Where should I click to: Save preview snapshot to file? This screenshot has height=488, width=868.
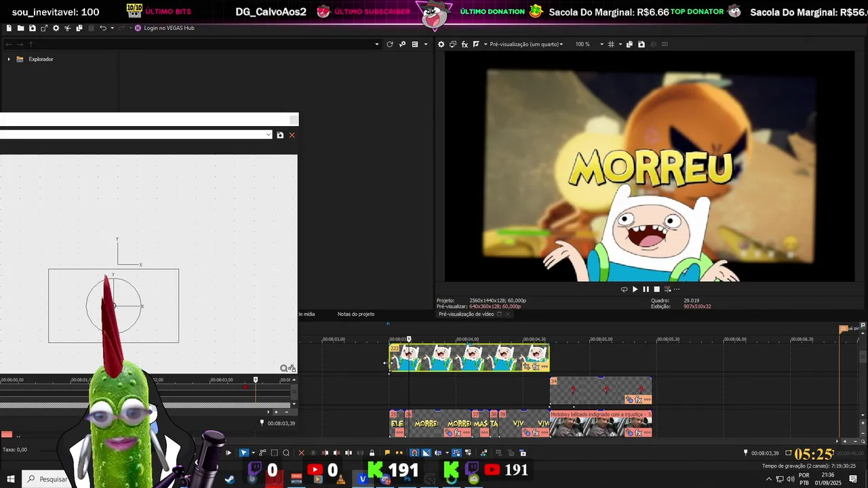(x=641, y=44)
